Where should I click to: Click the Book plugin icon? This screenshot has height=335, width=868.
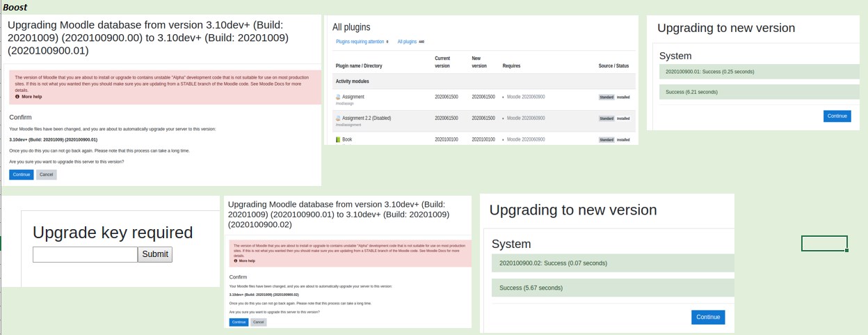(339, 140)
